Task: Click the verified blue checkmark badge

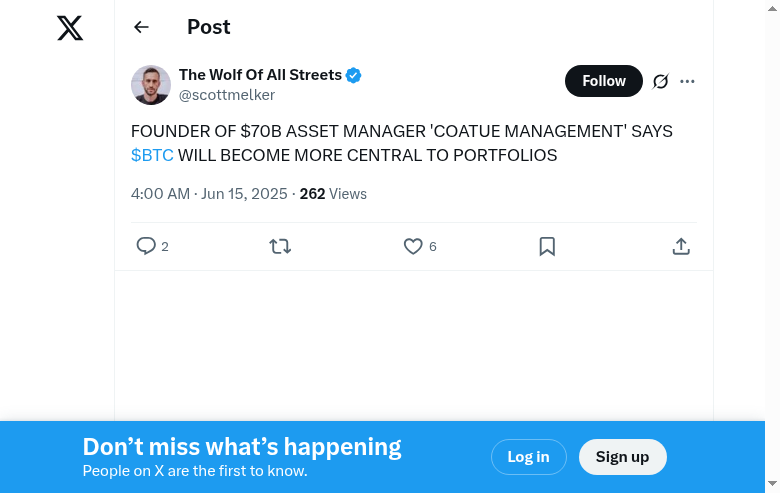Action: [x=354, y=75]
